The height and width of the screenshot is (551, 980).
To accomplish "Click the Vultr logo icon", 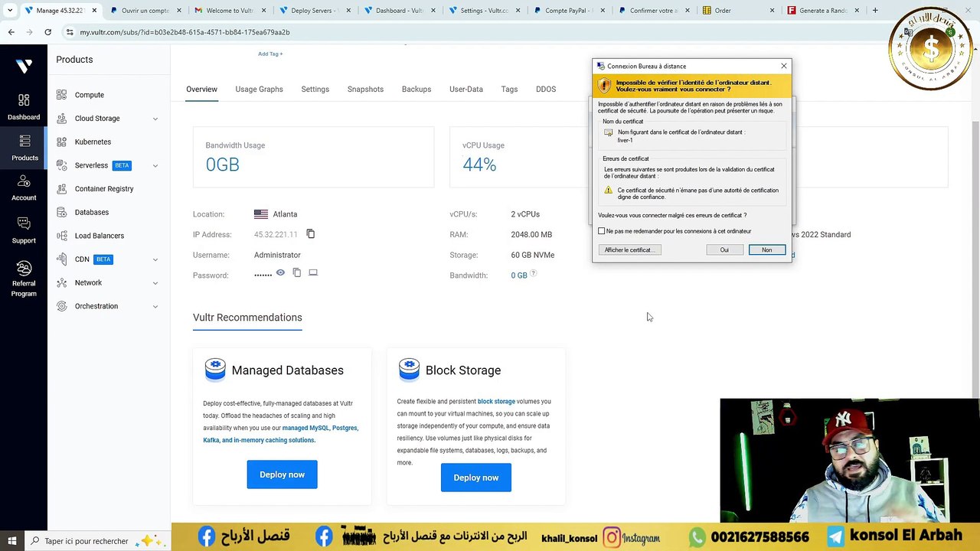I will [x=24, y=66].
